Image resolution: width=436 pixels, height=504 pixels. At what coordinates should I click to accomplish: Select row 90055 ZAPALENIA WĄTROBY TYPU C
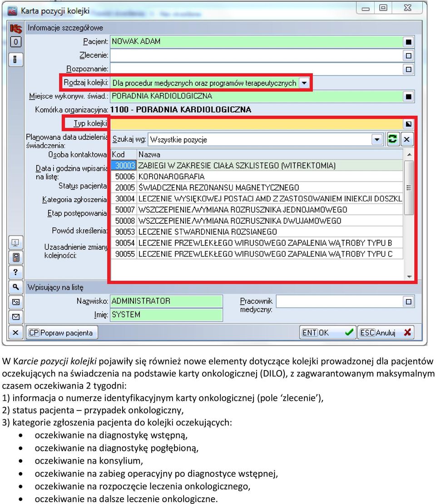coord(257,254)
